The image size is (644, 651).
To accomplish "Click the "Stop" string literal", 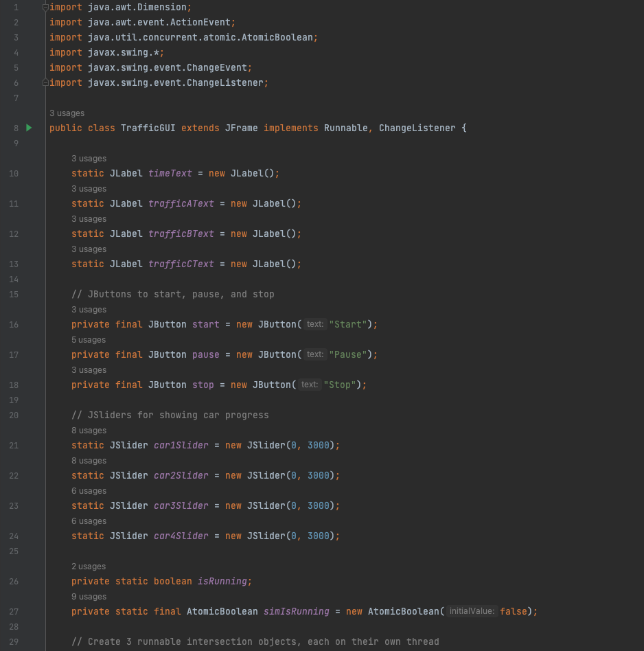I will (x=340, y=385).
